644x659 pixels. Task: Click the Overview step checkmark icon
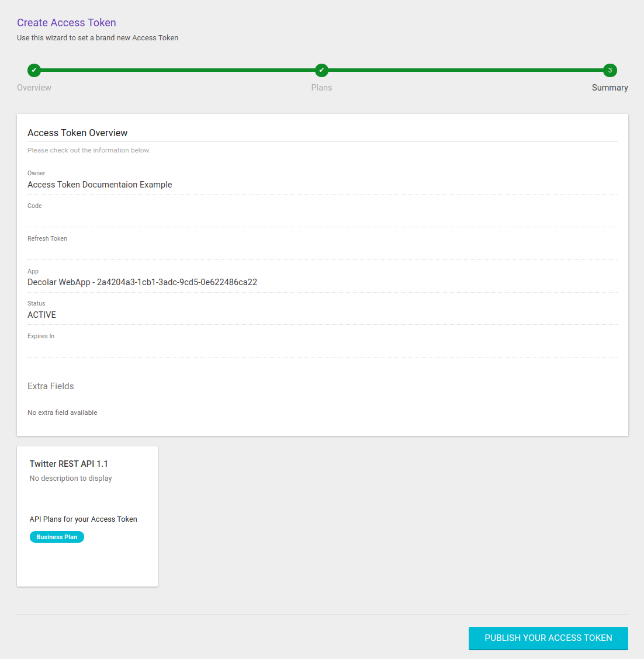point(34,70)
